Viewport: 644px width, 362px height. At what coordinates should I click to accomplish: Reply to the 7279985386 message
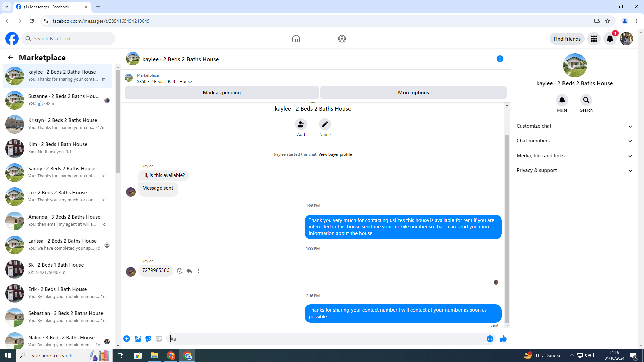[x=189, y=271]
